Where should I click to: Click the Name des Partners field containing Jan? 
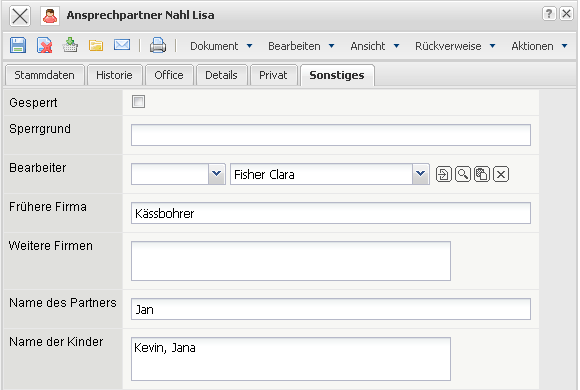click(x=331, y=309)
